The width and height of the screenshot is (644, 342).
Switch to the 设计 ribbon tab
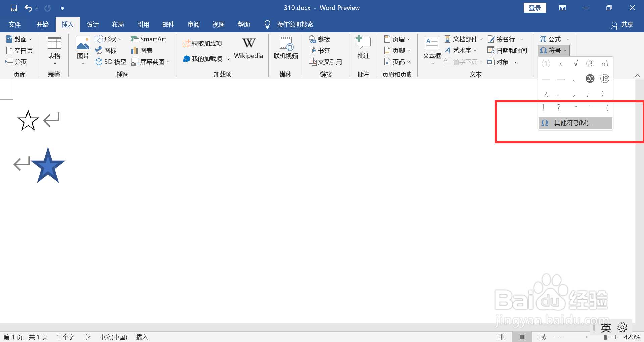(93, 24)
